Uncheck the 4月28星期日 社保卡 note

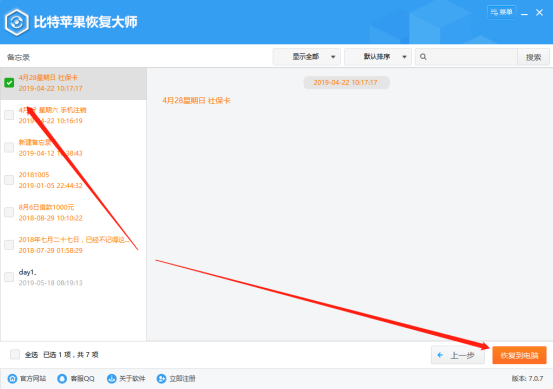coord(9,83)
